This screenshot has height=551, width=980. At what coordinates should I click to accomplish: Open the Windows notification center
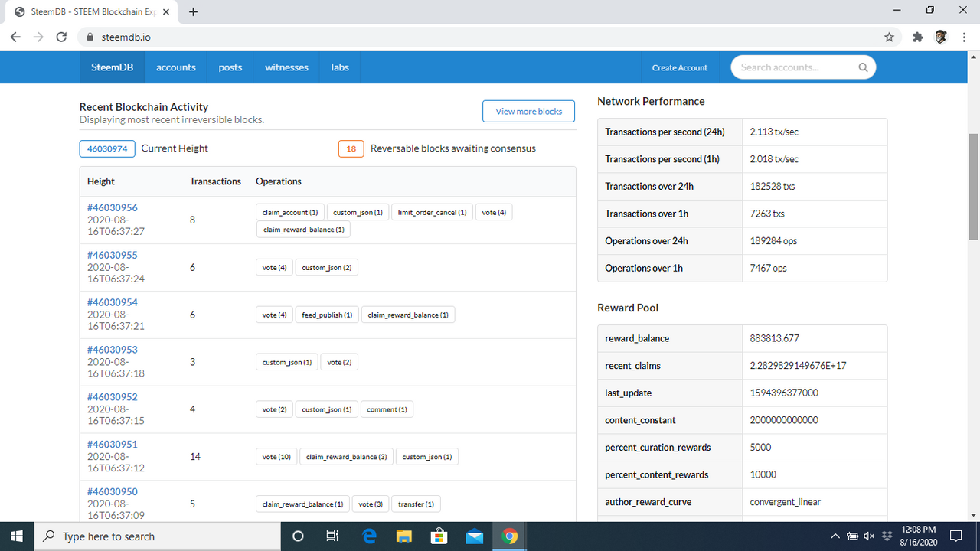pos(955,536)
